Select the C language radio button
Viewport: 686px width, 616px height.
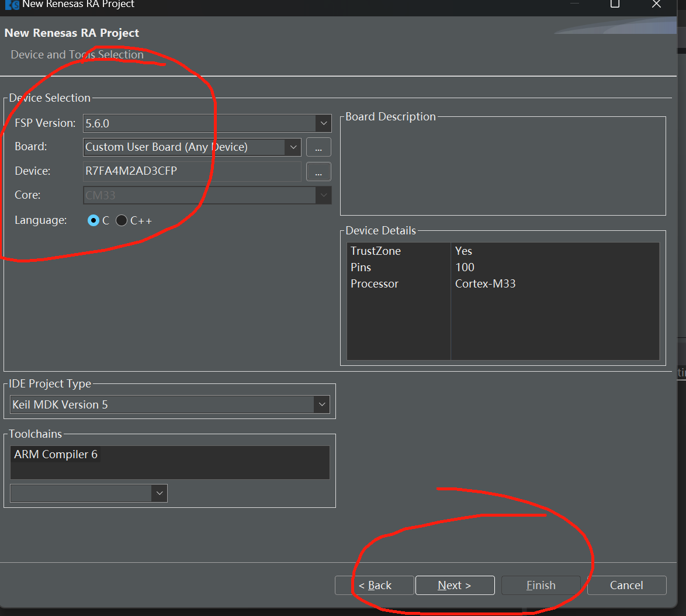coord(93,220)
